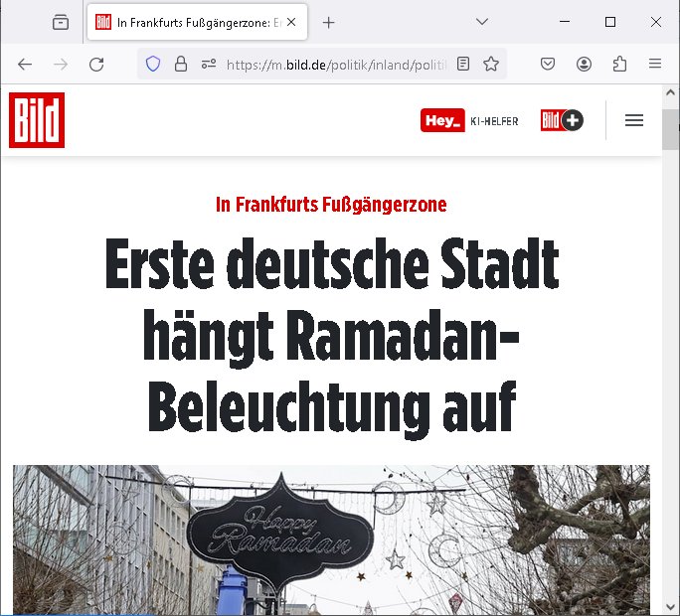Click the Bild logo home link

click(x=37, y=120)
